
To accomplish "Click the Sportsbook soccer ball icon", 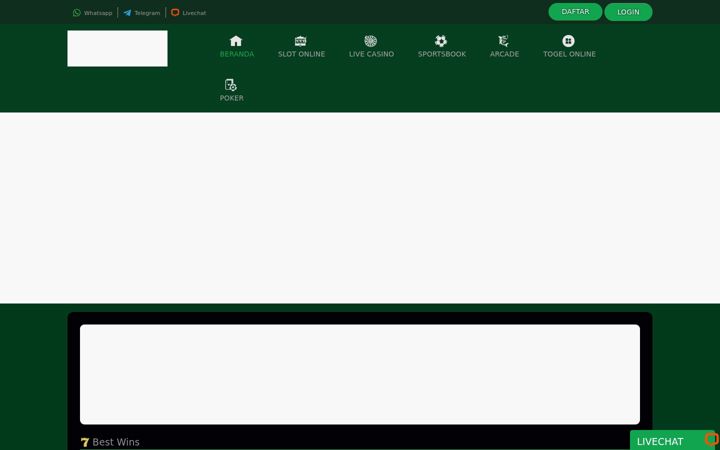I will pyautogui.click(x=441, y=41).
